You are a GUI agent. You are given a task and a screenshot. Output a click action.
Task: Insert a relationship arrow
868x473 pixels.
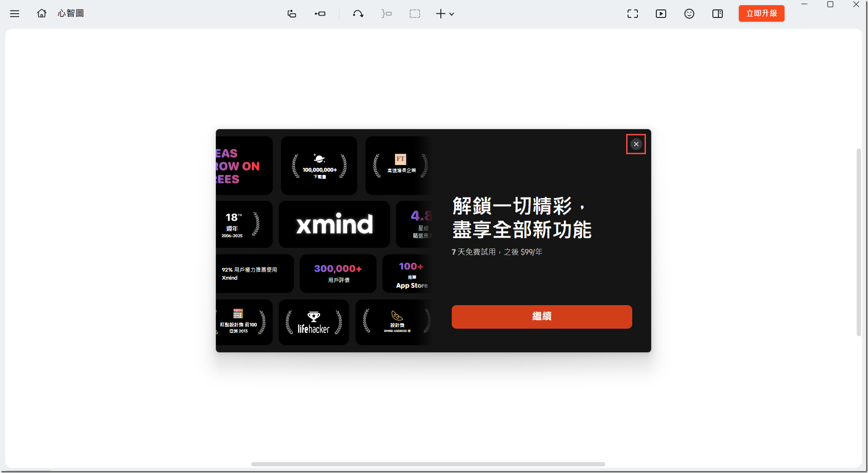tap(358, 14)
